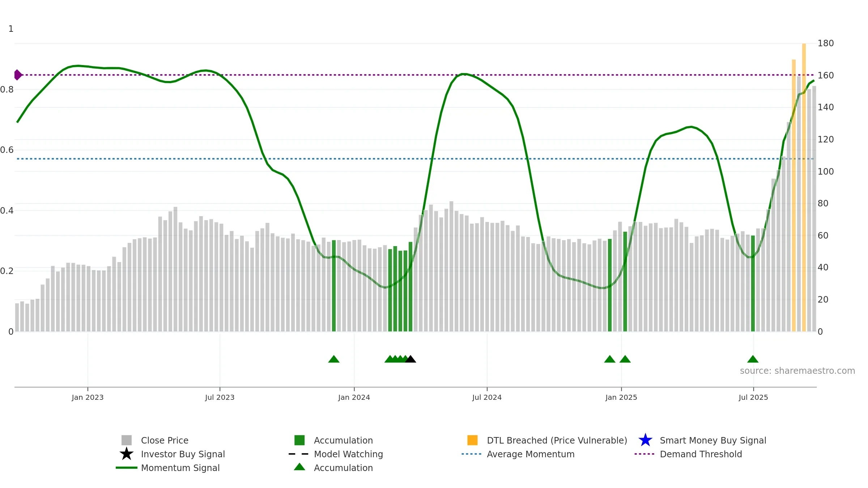Click the tallest orange DTL breached bar

point(804,187)
